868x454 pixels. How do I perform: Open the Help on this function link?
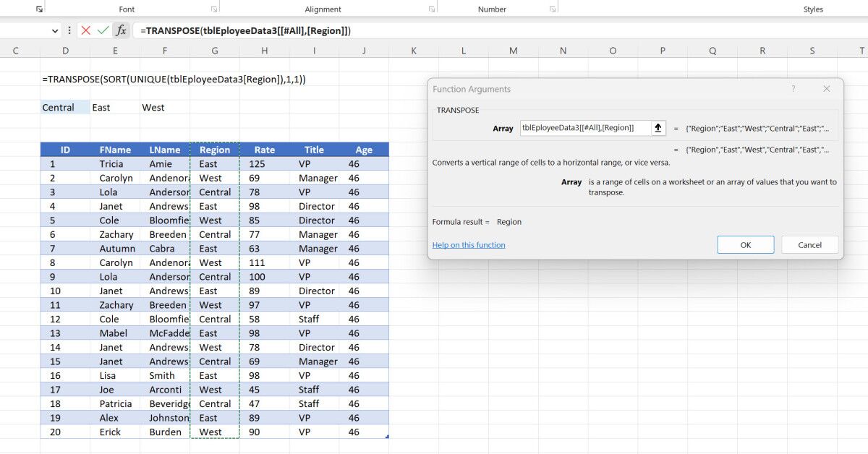(468, 245)
